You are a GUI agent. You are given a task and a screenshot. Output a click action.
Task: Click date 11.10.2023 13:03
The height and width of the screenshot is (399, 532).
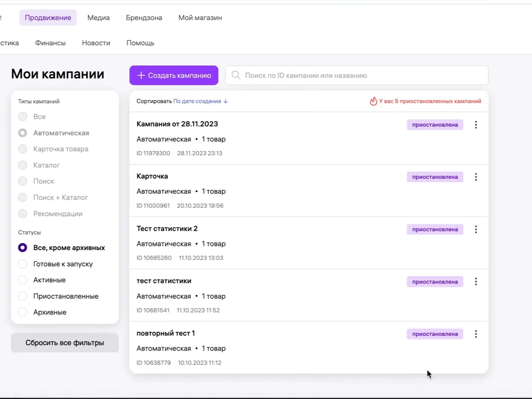pos(201,258)
